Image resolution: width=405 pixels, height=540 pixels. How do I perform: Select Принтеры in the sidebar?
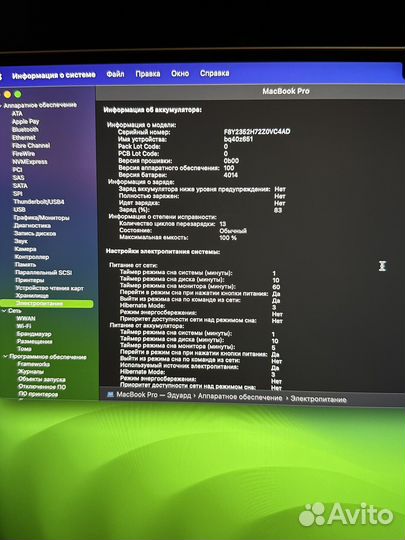[x=30, y=280]
